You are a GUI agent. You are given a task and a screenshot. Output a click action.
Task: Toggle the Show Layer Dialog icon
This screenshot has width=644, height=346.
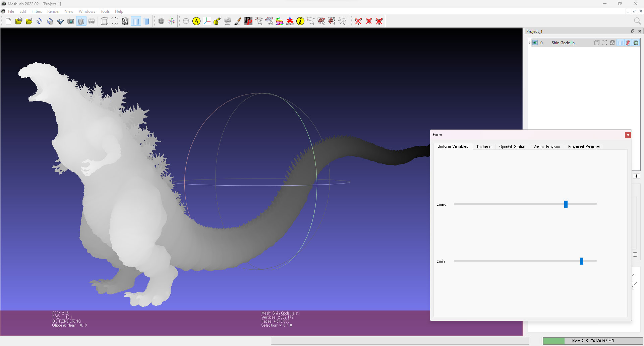click(81, 21)
